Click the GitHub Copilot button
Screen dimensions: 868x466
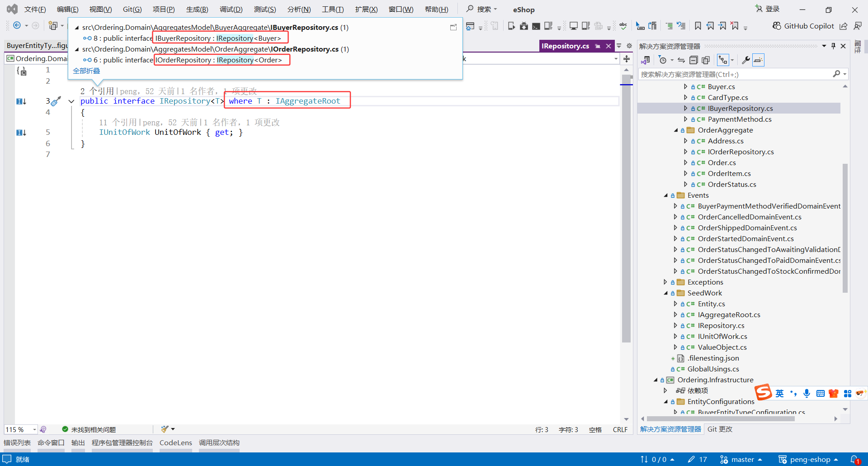[x=803, y=26]
